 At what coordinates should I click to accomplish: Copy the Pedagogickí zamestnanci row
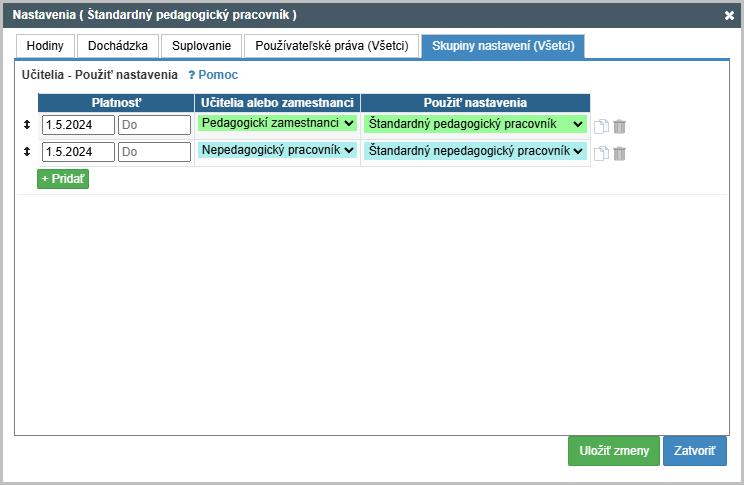click(601, 126)
